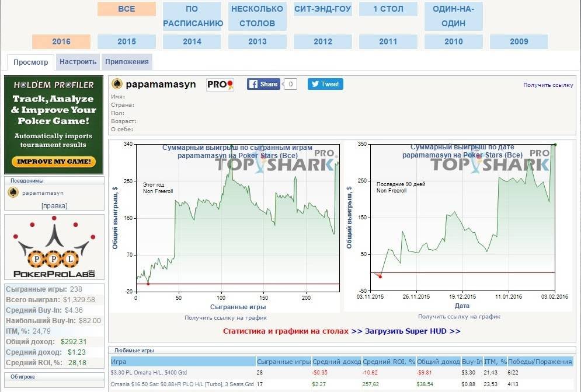Screen dimensions: 581x392
Task: Click the Facebook share count bubble
Action: tap(291, 84)
